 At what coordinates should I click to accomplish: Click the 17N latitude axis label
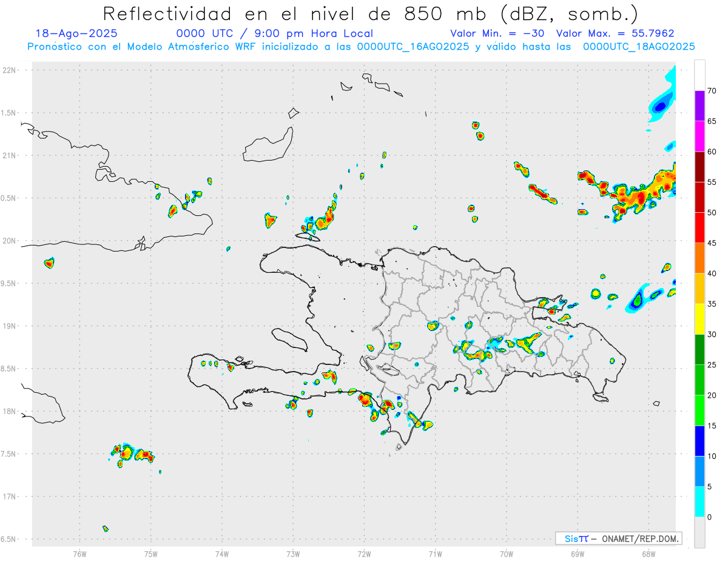point(10,497)
